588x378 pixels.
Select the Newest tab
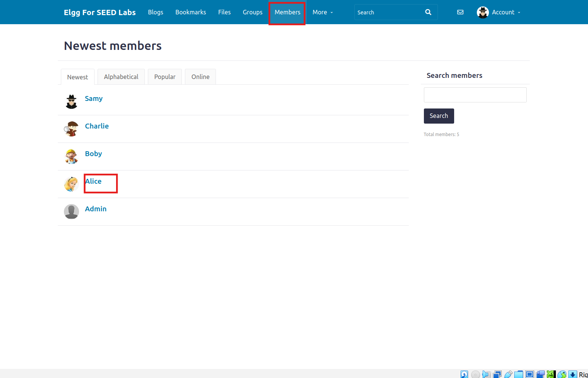pyautogui.click(x=78, y=77)
